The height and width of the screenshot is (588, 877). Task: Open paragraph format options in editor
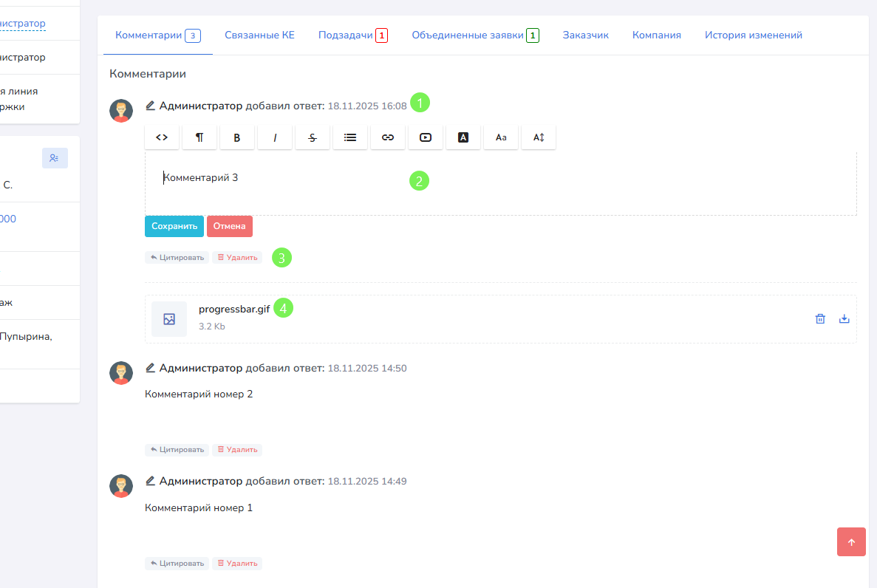pos(199,137)
